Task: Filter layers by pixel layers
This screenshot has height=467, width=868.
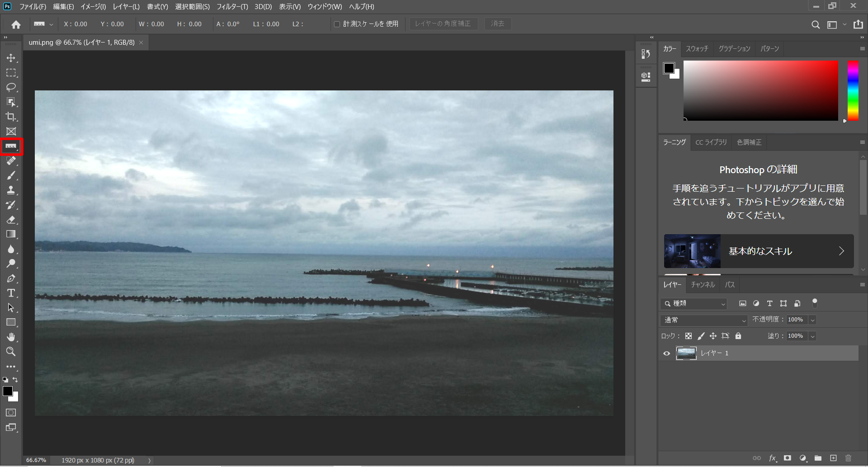Action: pyautogui.click(x=743, y=303)
